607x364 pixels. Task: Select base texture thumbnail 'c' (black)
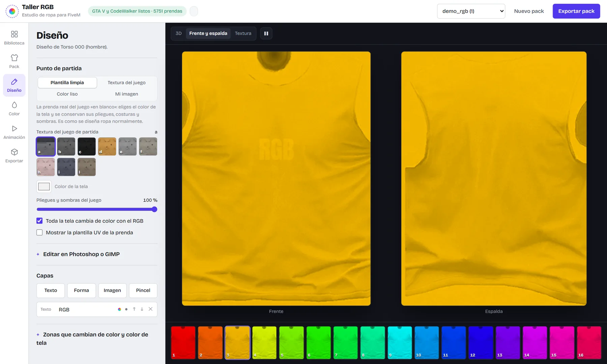click(x=87, y=146)
